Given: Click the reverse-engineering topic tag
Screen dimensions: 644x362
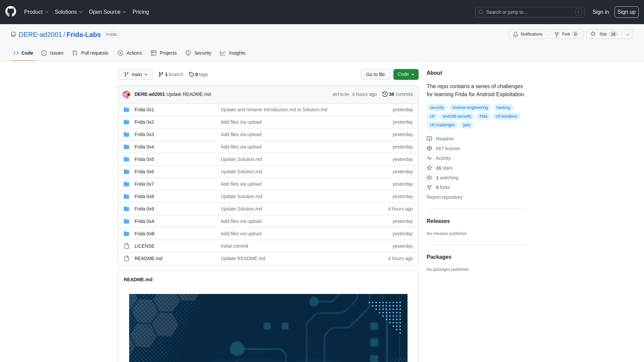Looking at the screenshot, I should pos(470,107).
